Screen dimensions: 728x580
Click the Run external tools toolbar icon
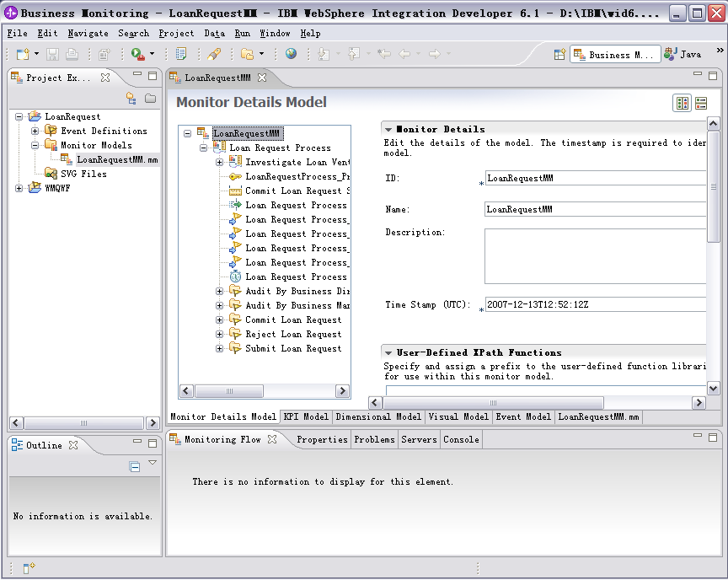point(137,54)
